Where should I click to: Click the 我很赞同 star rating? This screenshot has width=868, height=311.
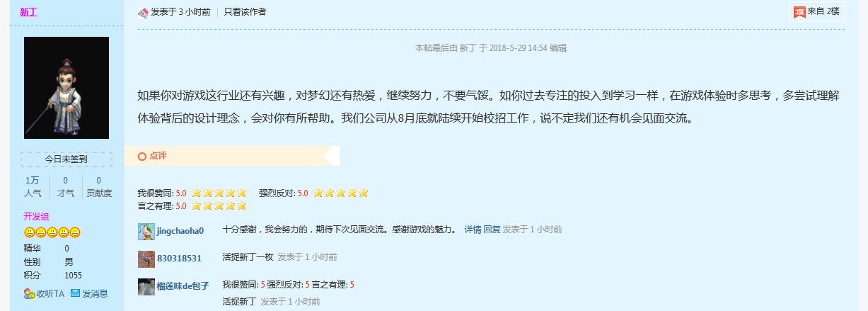pos(219,193)
